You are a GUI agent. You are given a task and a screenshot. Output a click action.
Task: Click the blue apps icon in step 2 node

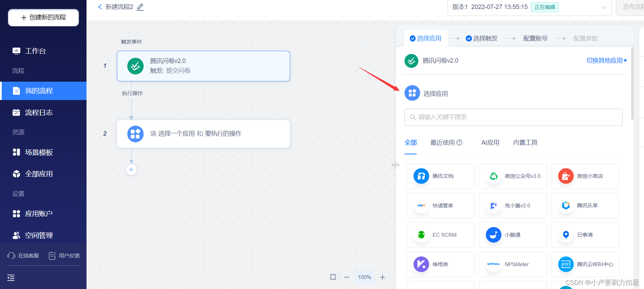(x=135, y=134)
